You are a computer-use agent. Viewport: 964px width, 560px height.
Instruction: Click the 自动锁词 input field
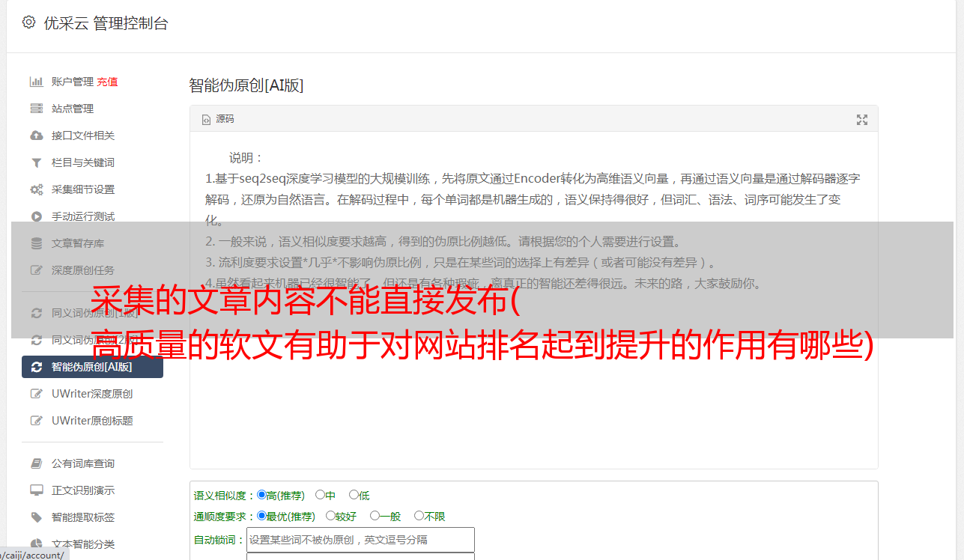(360, 540)
